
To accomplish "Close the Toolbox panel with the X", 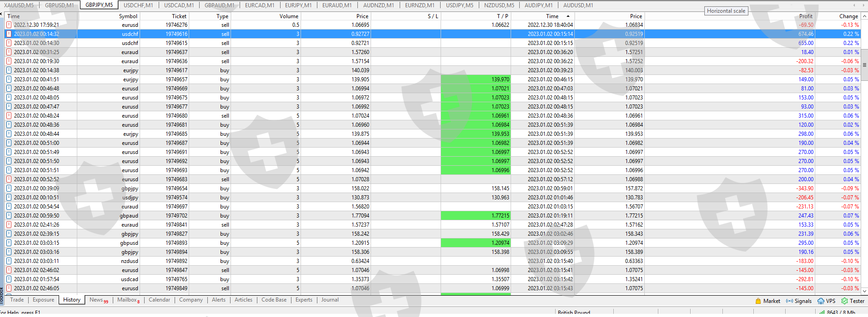I will [x=2, y=14].
